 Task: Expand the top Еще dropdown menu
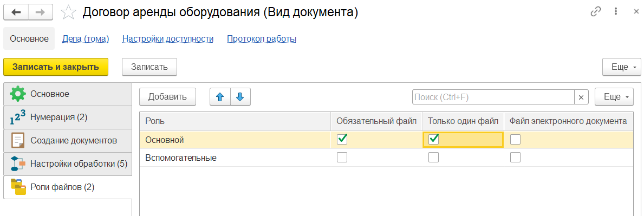621,67
